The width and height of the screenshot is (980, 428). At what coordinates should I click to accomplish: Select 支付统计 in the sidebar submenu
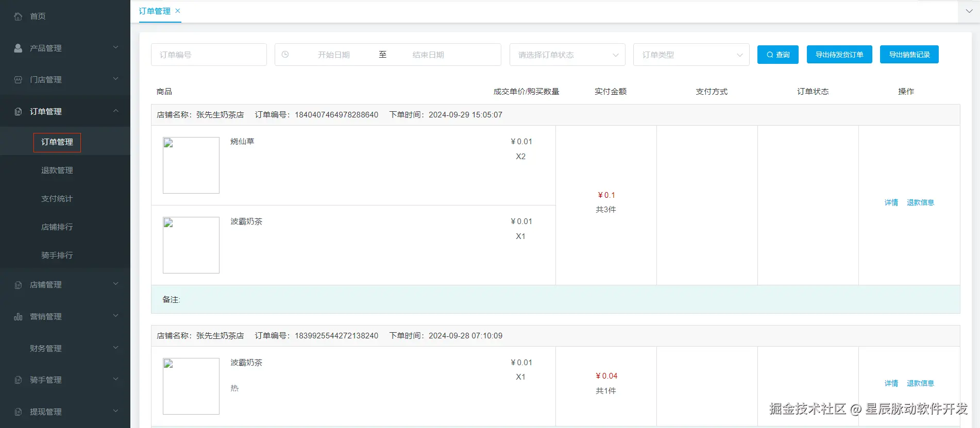tap(57, 199)
